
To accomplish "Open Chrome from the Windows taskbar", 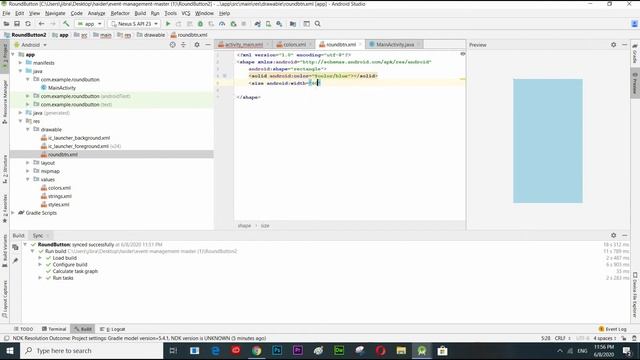I will [256, 351].
